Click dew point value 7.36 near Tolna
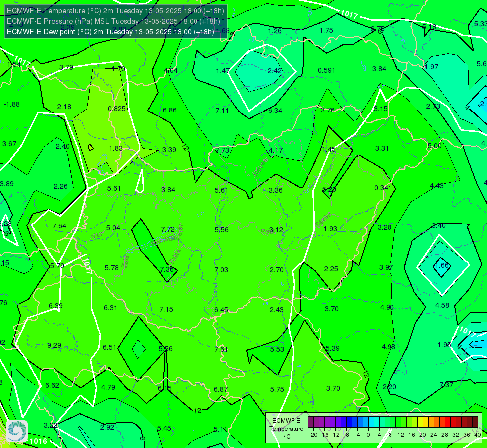The height and width of the screenshot is (448, 487). tap(167, 269)
